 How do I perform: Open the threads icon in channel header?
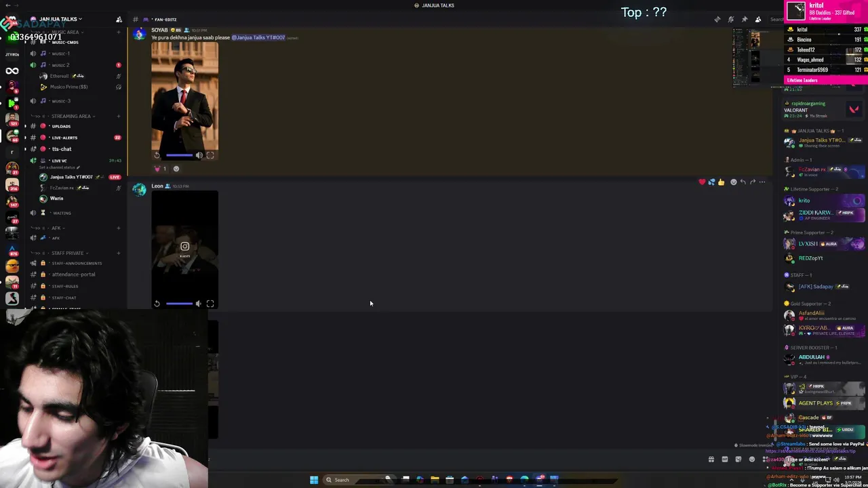click(x=717, y=19)
